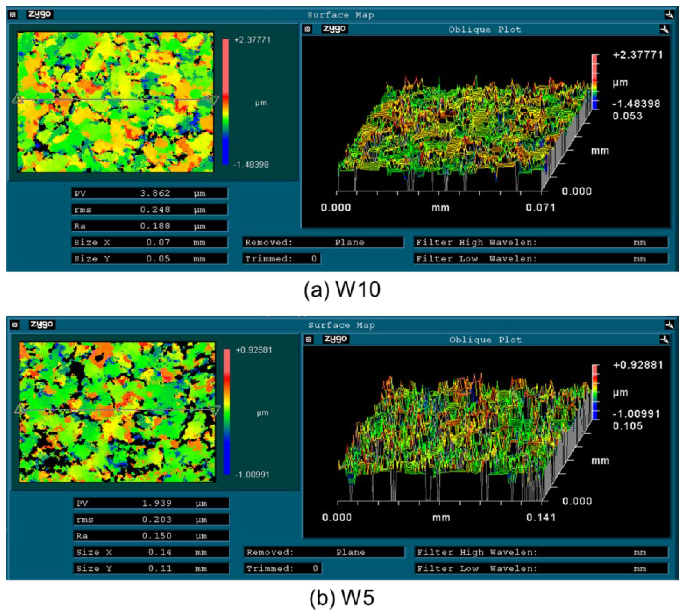The height and width of the screenshot is (616, 685).
Task: Click the box icon in the Oblique Plot title bar with 0.141 axis
Action: tap(309, 340)
